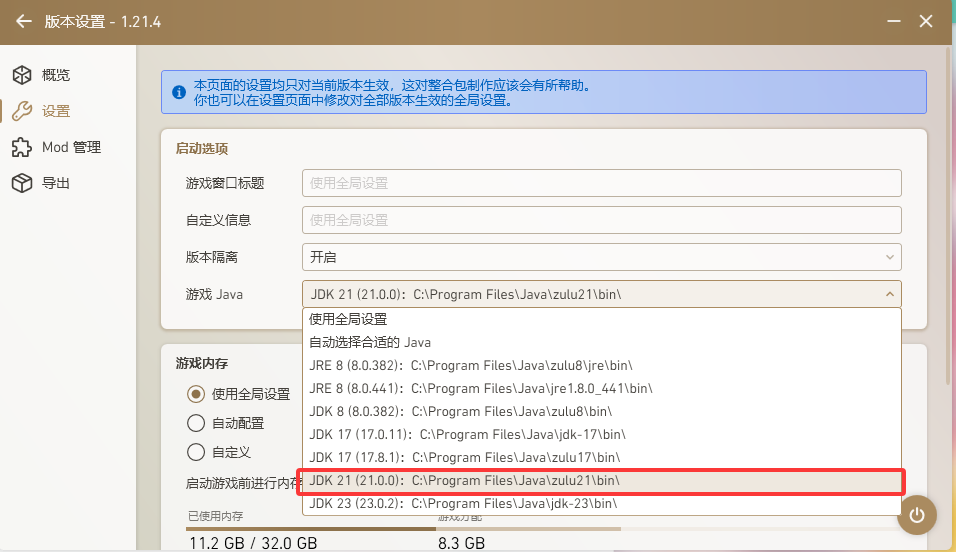Click the 8.3 GB allocation value
The height and width of the screenshot is (552, 956).
tap(461, 543)
